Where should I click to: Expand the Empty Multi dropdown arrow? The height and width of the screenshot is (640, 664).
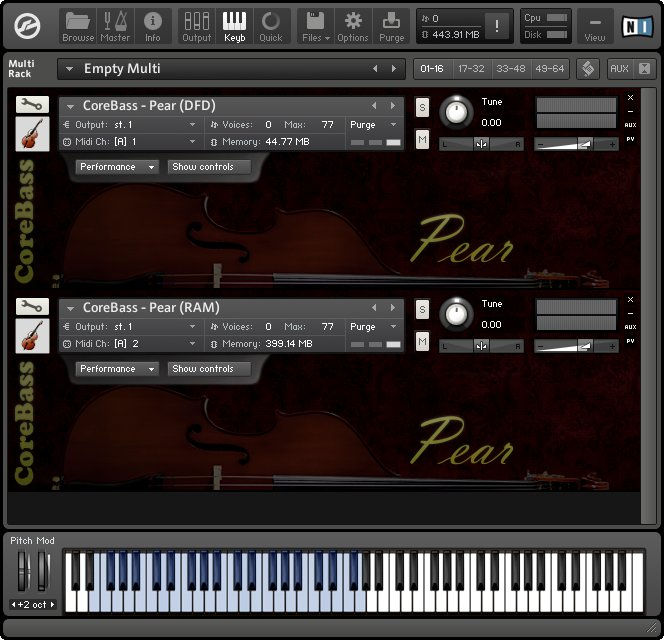click(x=69, y=69)
